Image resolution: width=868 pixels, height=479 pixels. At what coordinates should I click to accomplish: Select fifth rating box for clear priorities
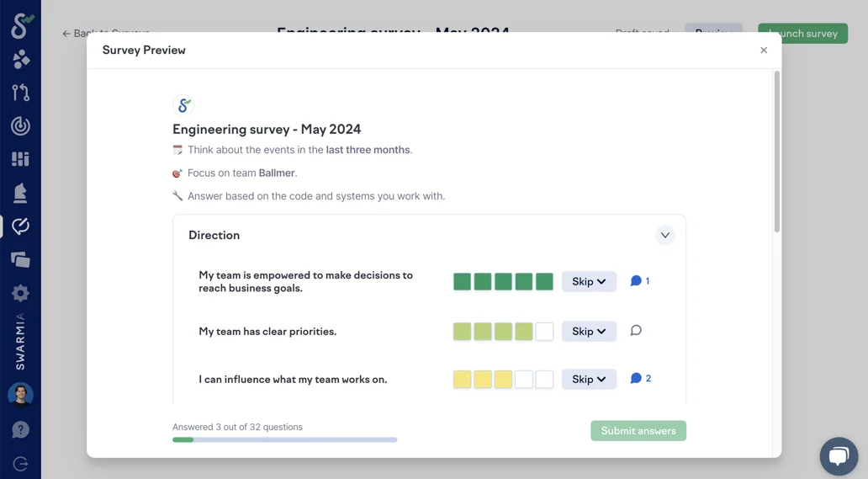(x=544, y=331)
